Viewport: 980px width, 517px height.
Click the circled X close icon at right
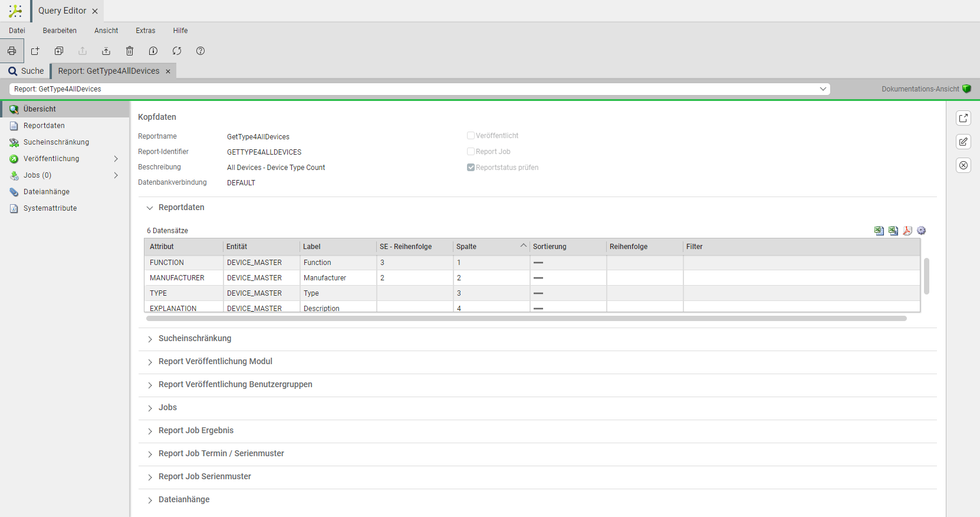[x=963, y=165]
